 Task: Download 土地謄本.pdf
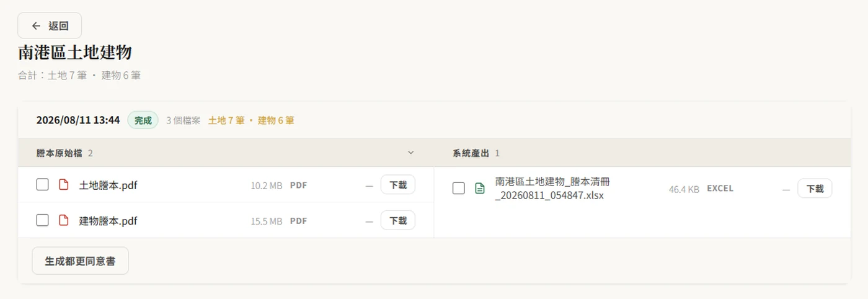pyautogui.click(x=397, y=185)
